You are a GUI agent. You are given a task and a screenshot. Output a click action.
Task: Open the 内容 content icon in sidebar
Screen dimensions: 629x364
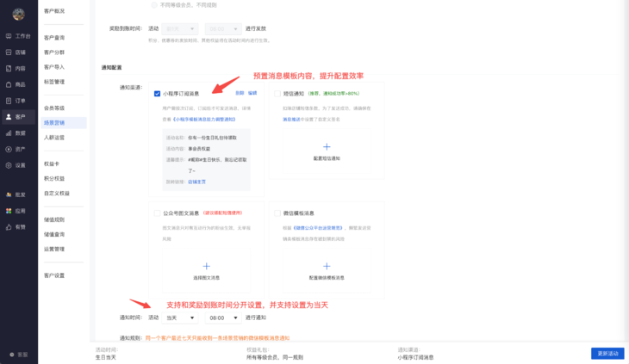(9, 69)
